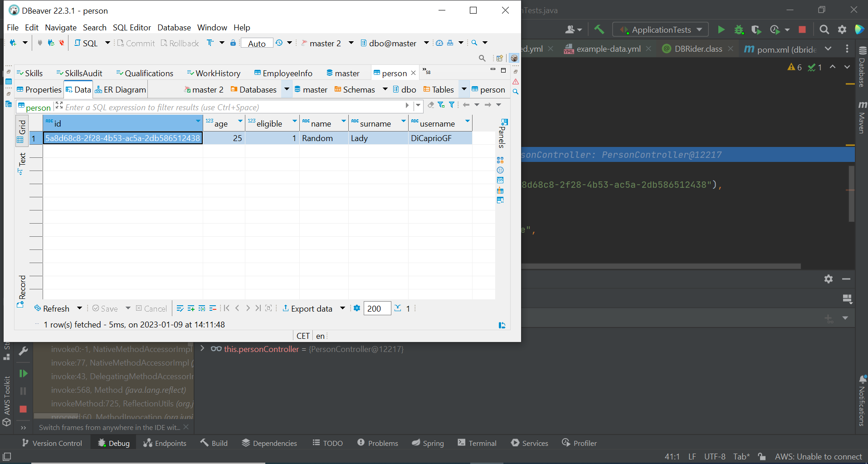
Task: Jump to the last row with navigation arrow
Action: [x=258, y=308]
